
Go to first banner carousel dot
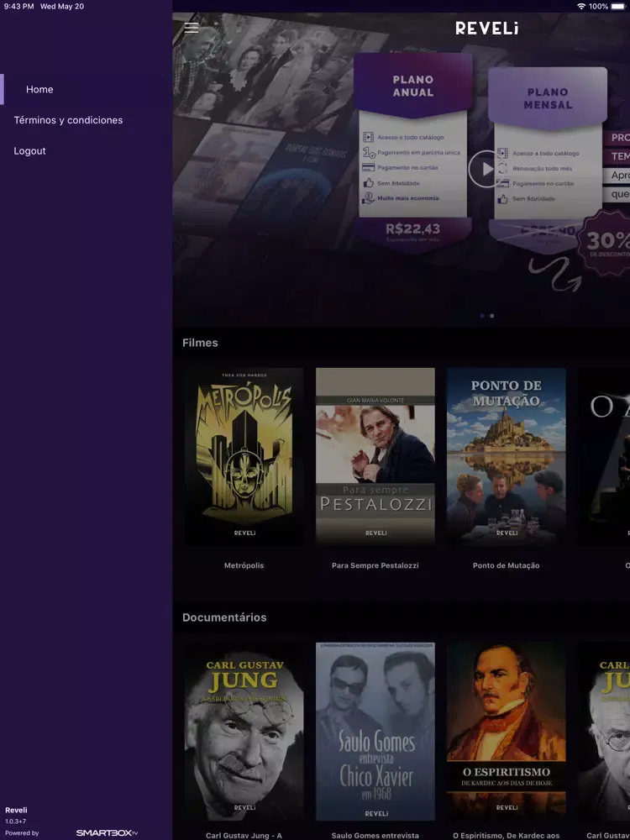tap(482, 316)
